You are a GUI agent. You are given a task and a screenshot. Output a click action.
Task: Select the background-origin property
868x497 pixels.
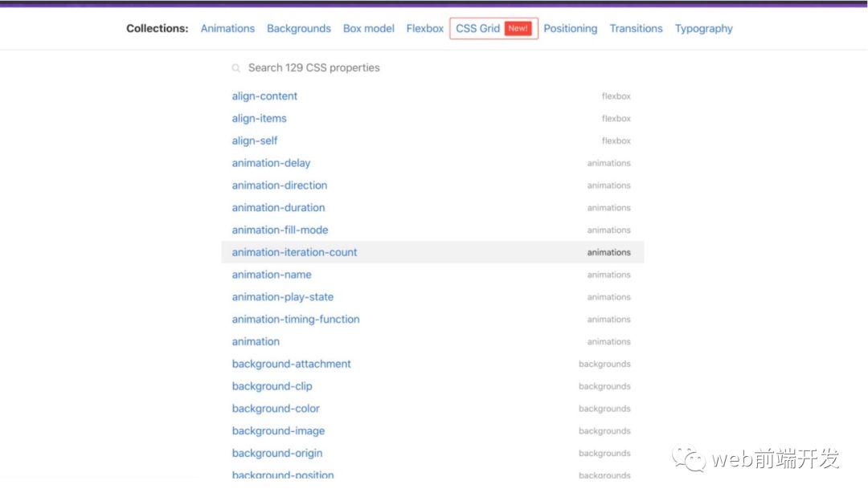coord(276,454)
